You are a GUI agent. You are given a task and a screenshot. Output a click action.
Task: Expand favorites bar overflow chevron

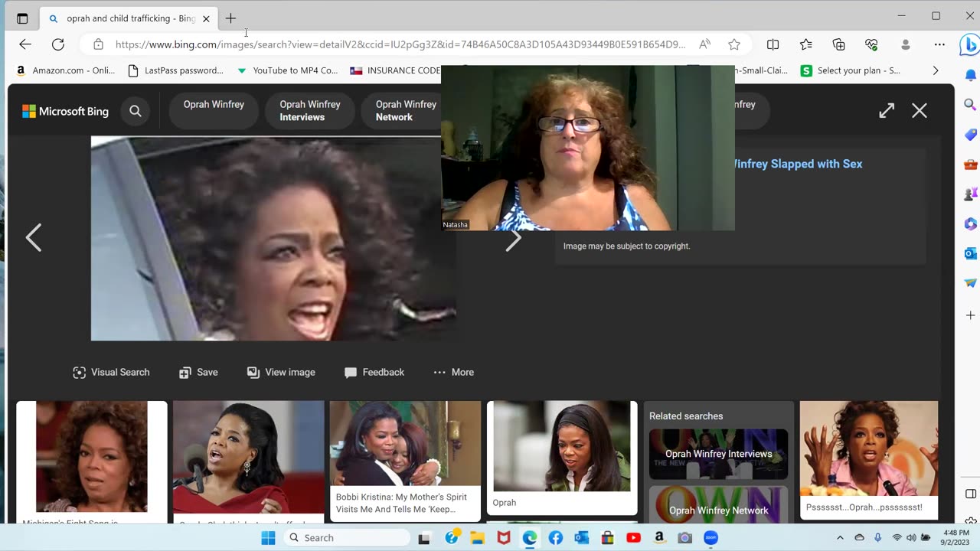coord(935,70)
